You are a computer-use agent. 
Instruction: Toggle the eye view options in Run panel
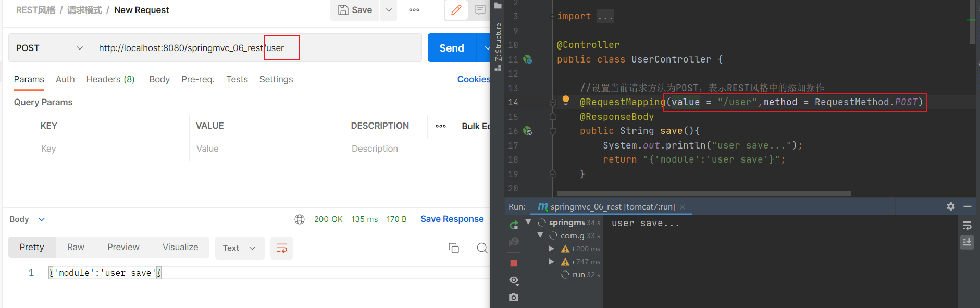pos(514,280)
